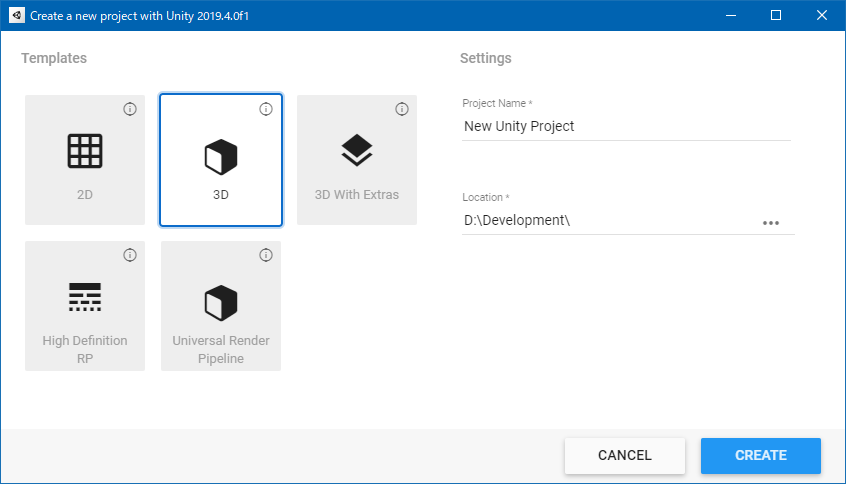The width and height of the screenshot is (846, 484).
Task: Click the 2D template grid icon
Action: tap(85, 151)
